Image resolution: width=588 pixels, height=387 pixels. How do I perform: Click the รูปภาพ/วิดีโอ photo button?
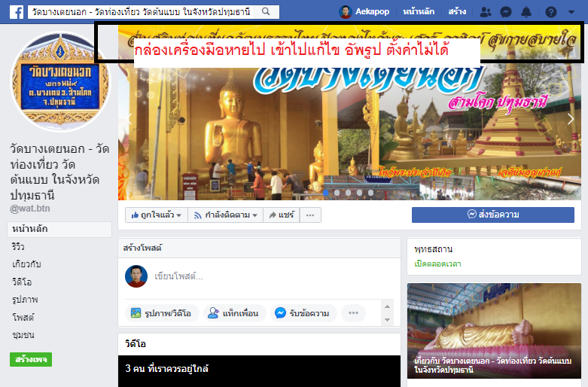point(162,313)
